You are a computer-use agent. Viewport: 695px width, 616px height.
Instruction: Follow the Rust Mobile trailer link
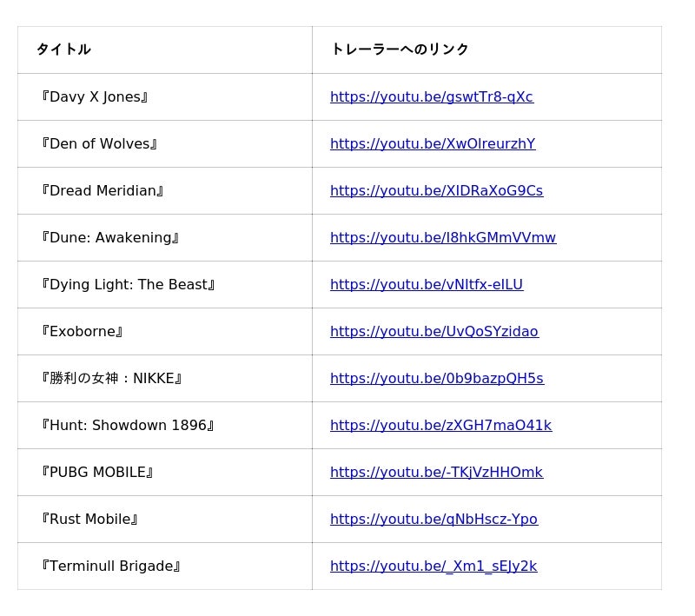pos(434,520)
